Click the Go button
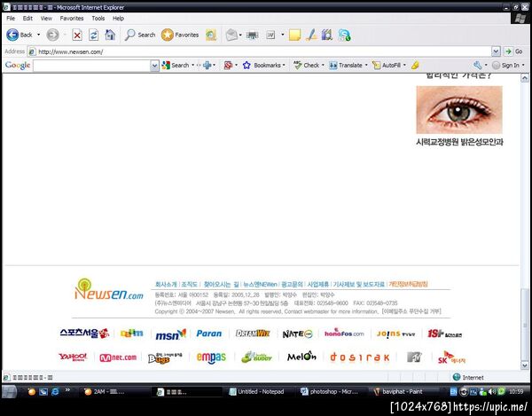The image size is (532, 416). (x=514, y=51)
